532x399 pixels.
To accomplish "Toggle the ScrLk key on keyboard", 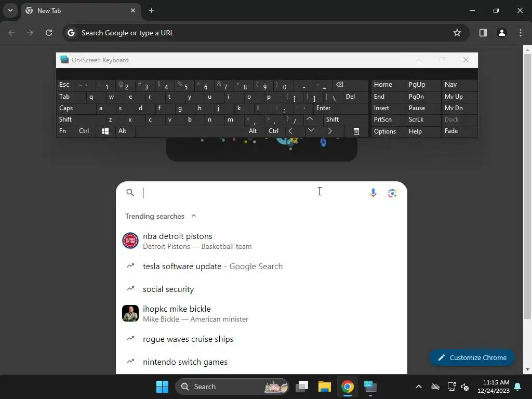I will pyautogui.click(x=423, y=119).
